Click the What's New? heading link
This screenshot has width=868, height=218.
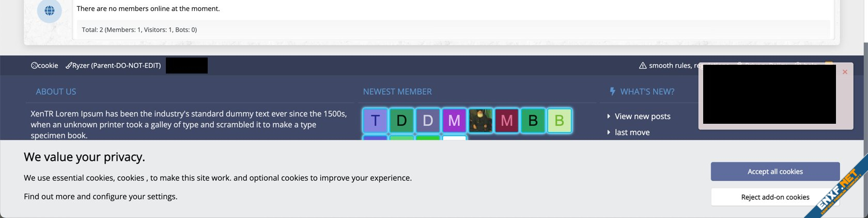tap(647, 92)
